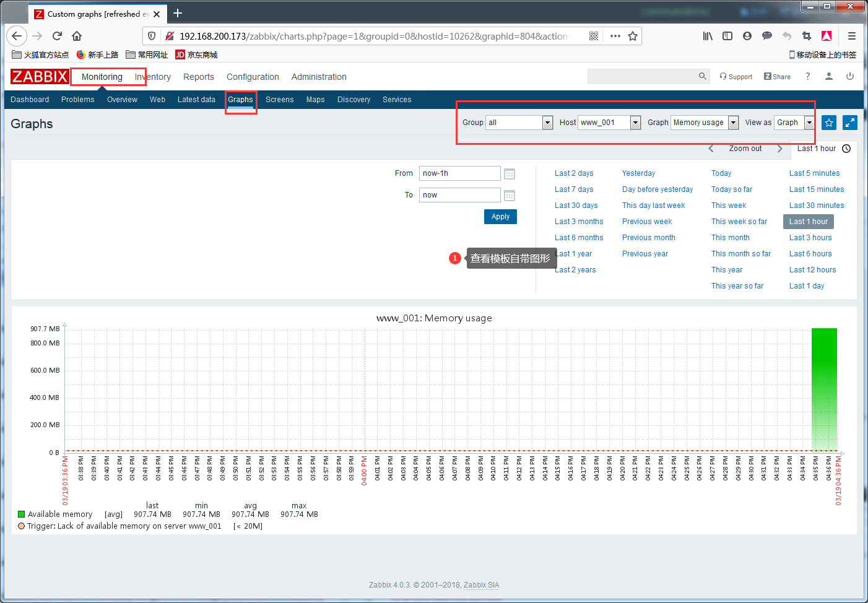Open the Group dropdown
This screenshot has width=868, height=603.
pyautogui.click(x=519, y=123)
